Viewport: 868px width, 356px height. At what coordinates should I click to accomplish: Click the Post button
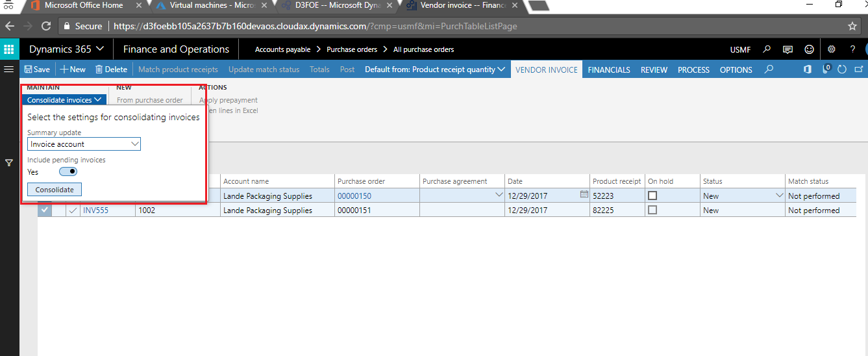point(347,70)
